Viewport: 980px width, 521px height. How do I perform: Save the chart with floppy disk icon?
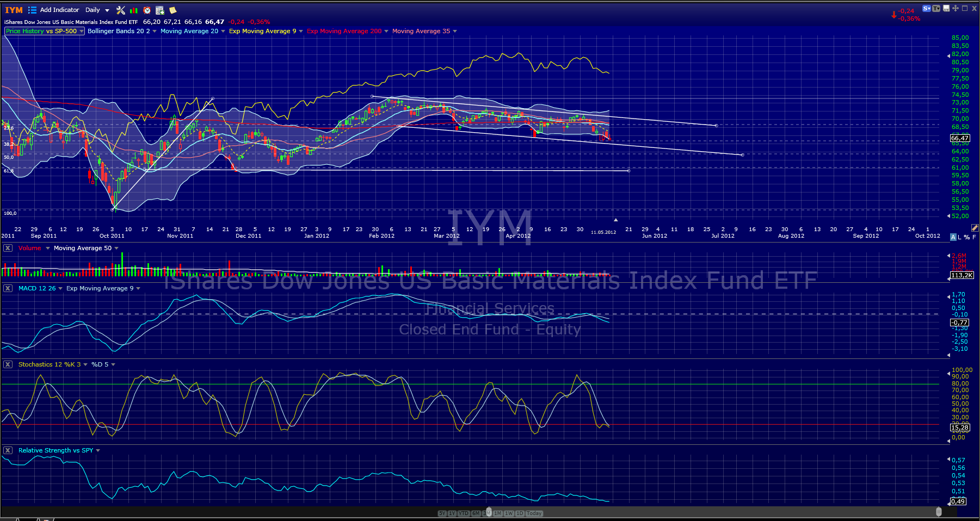pos(946,8)
